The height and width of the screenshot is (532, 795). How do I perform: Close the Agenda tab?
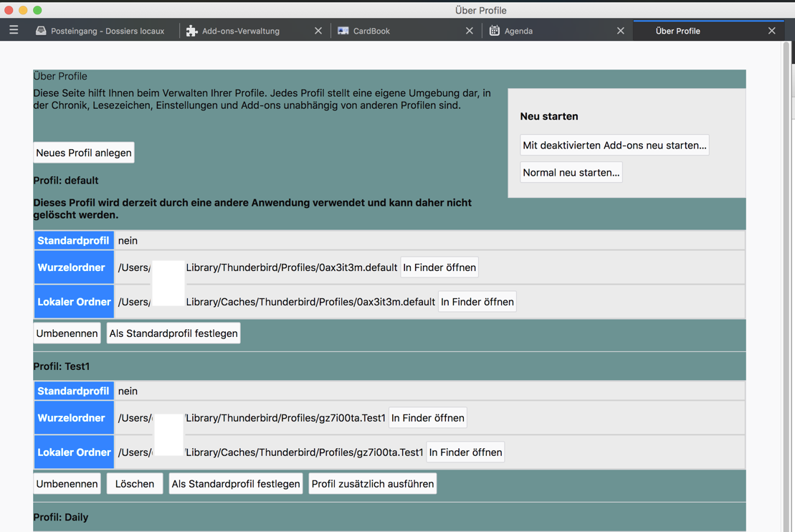click(x=621, y=31)
